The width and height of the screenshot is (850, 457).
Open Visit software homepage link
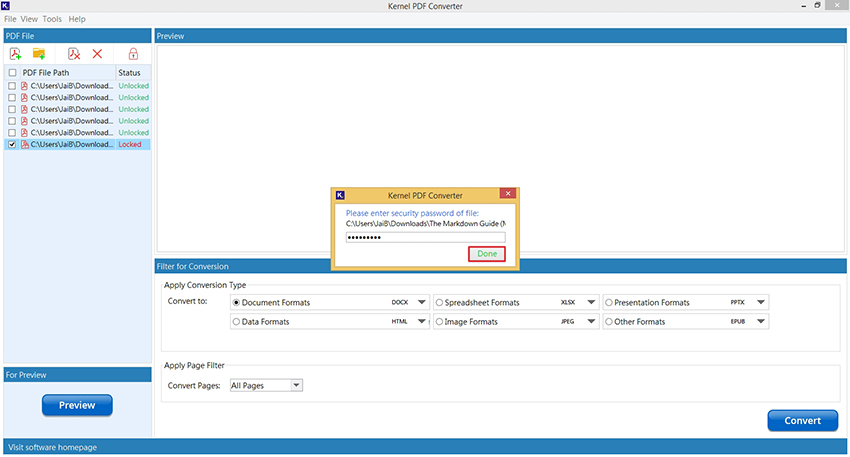(53, 447)
